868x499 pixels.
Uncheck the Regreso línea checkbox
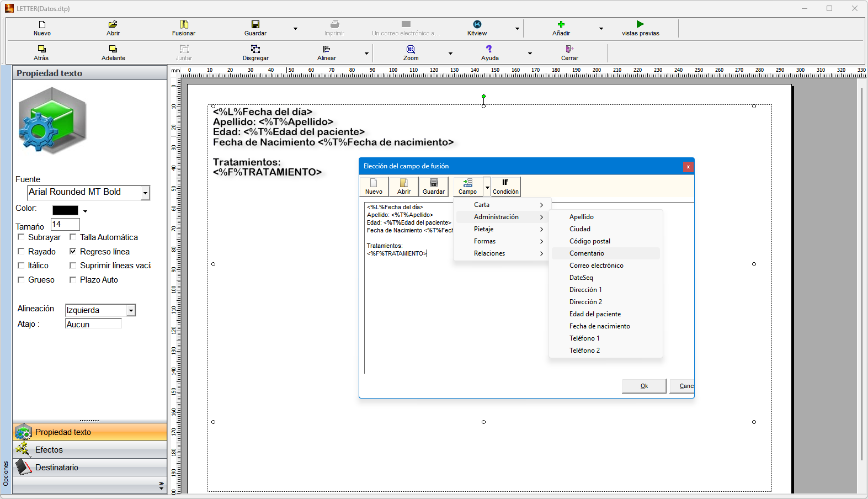point(73,252)
